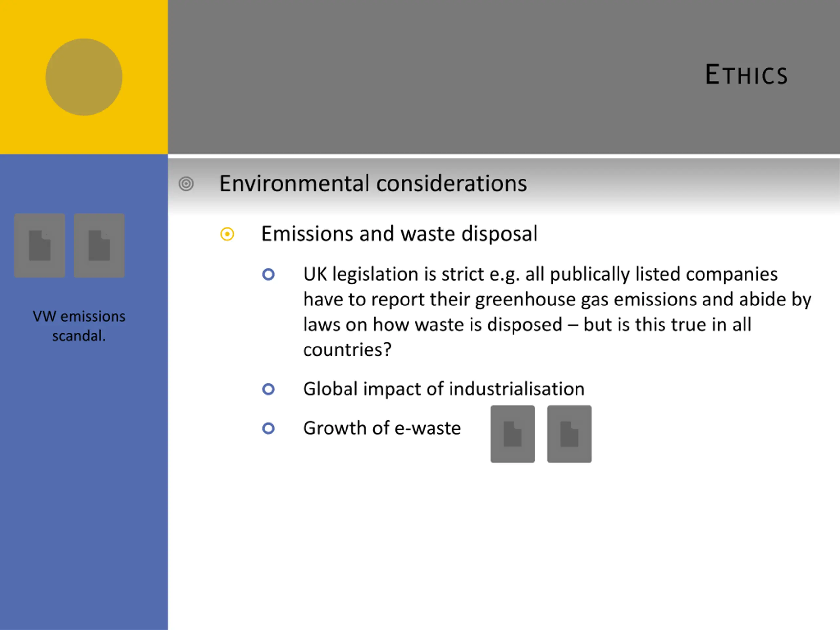Open the second document icon above VW emissions scandal
This screenshot has height=630, width=840.
coord(99,245)
